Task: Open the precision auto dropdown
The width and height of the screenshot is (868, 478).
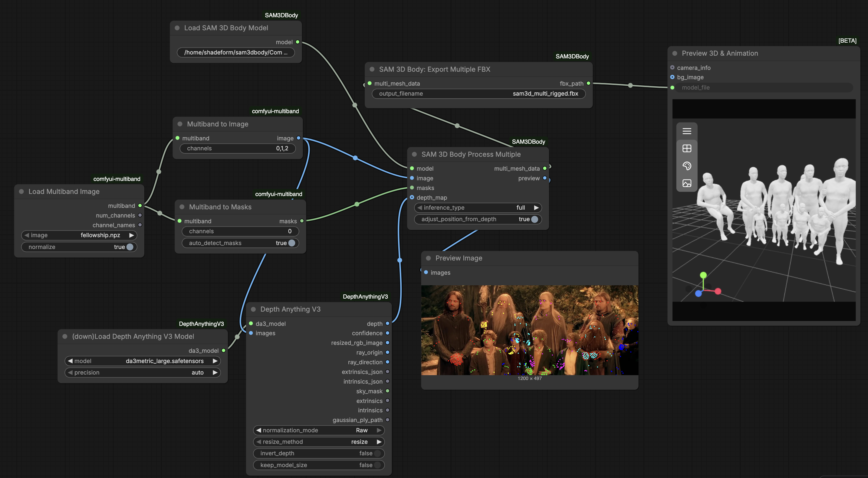Action: tap(143, 372)
